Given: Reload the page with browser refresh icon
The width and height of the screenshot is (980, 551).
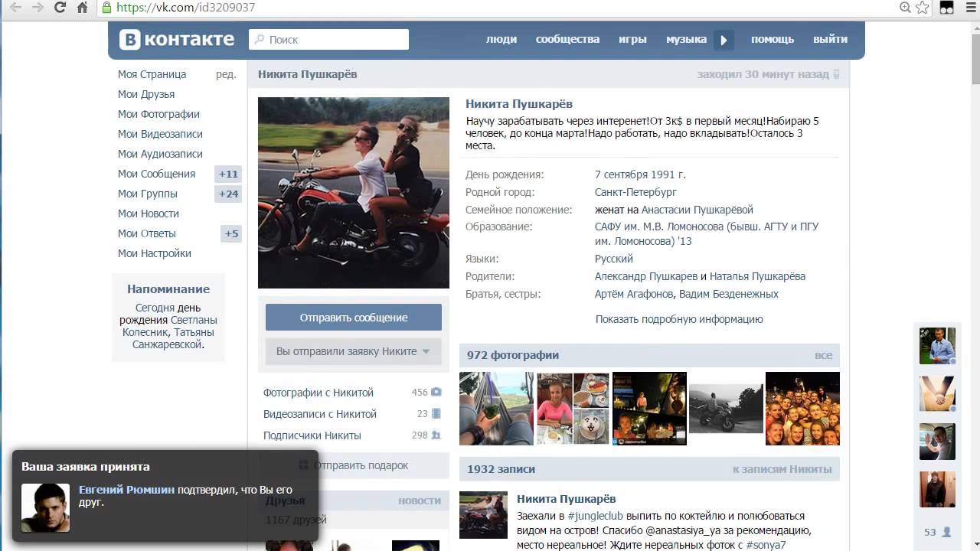Looking at the screenshot, I should (x=60, y=8).
